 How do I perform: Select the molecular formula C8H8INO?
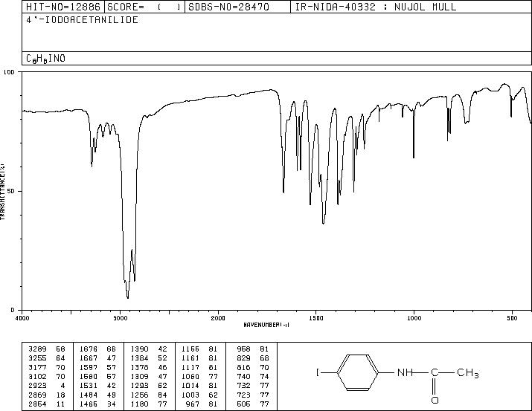pyautogui.click(x=46, y=59)
